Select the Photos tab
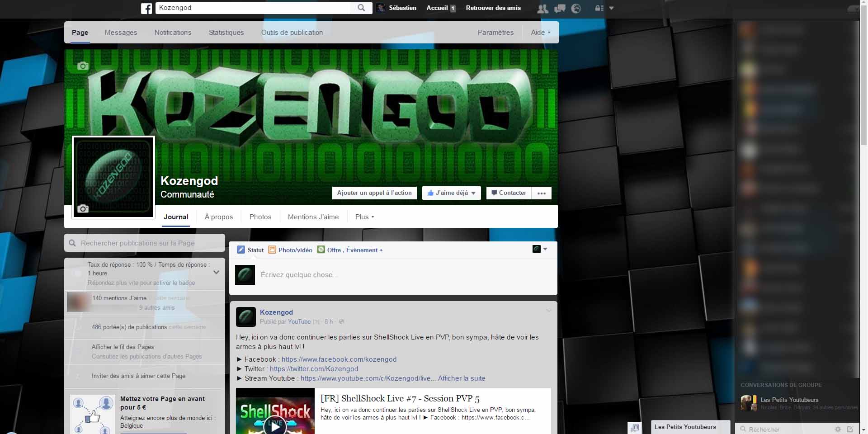Screen dimensions: 868x434 click(260, 217)
